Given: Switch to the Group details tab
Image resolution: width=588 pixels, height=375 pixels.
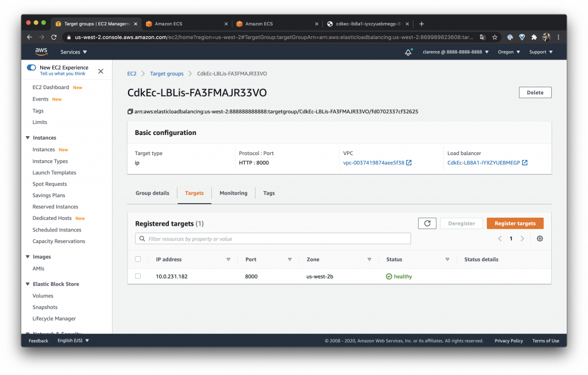Looking at the screenshot, I should pos(152,193).
